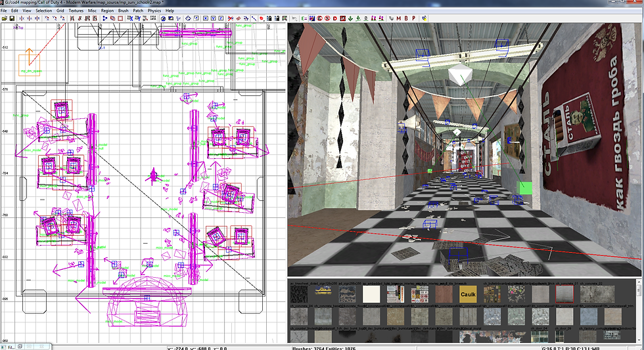Click the XY view switch icon
Image resolution: width=644 pixels, height=350 pixels.
[178, 18]
